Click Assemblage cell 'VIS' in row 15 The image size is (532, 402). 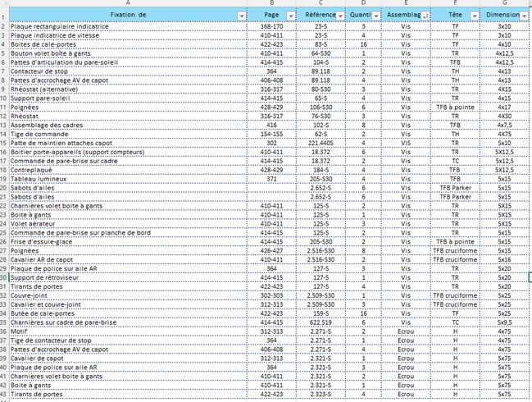(x=406, y=144)
